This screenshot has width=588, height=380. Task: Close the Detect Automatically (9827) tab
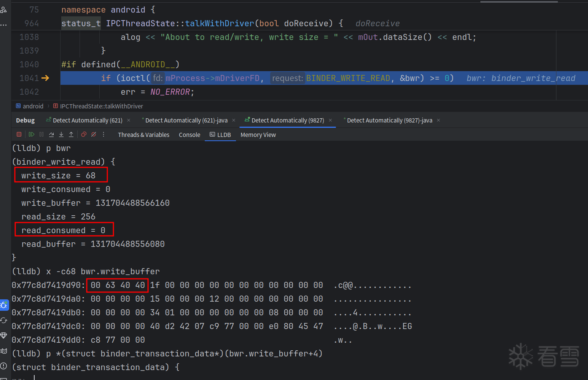tap(330, 120)
